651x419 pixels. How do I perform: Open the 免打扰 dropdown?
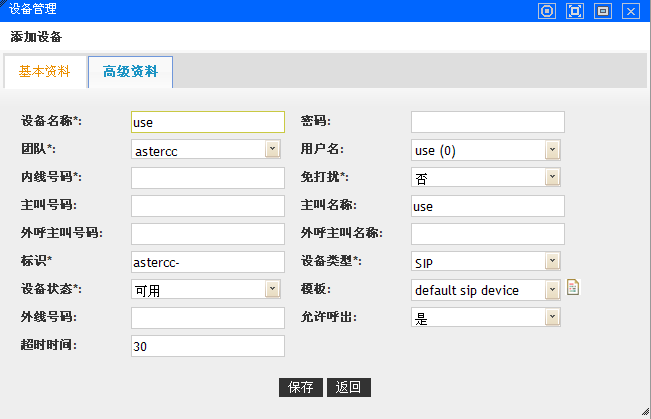(487, 177)
